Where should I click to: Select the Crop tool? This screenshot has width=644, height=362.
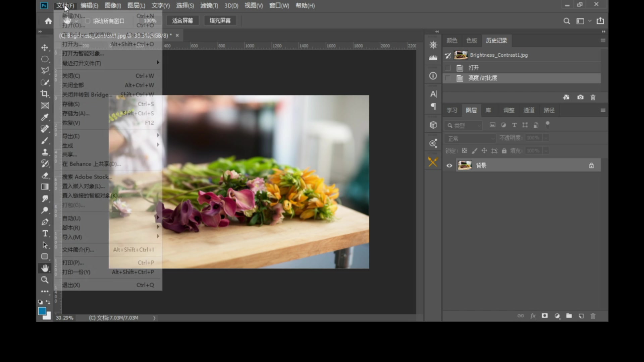pos(45,94)
